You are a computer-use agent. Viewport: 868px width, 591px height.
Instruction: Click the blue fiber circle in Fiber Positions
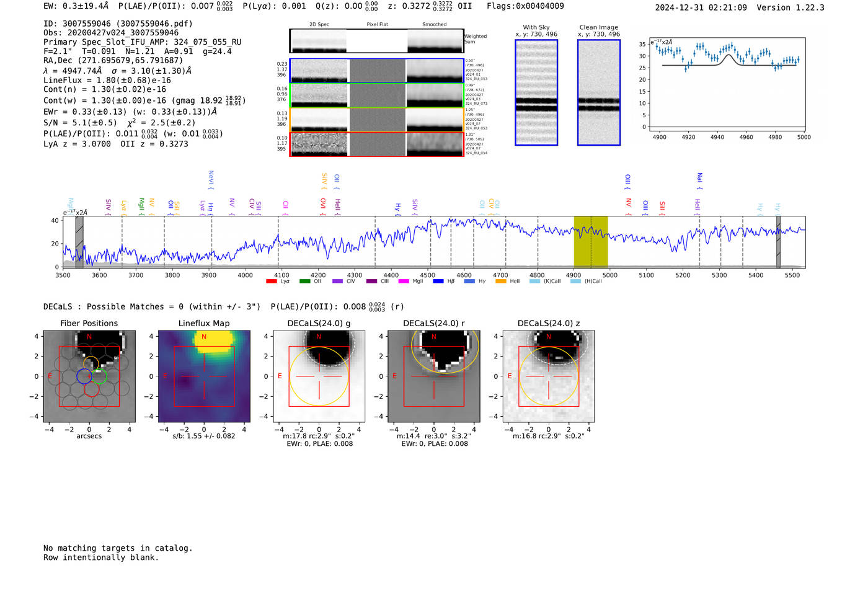tap(84, 376)
